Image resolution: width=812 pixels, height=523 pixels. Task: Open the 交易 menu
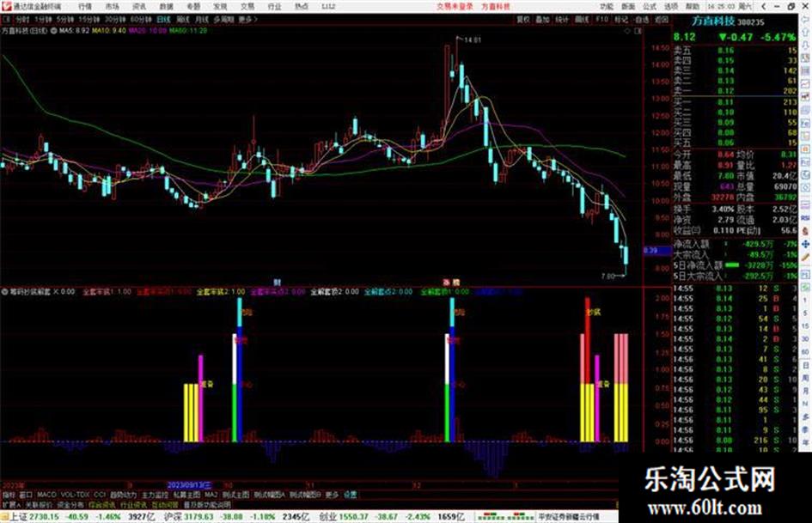point(247,7)
